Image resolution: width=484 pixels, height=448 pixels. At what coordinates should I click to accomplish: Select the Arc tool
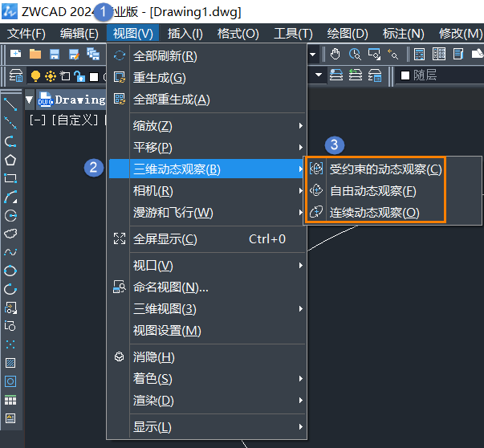point(10,197)
